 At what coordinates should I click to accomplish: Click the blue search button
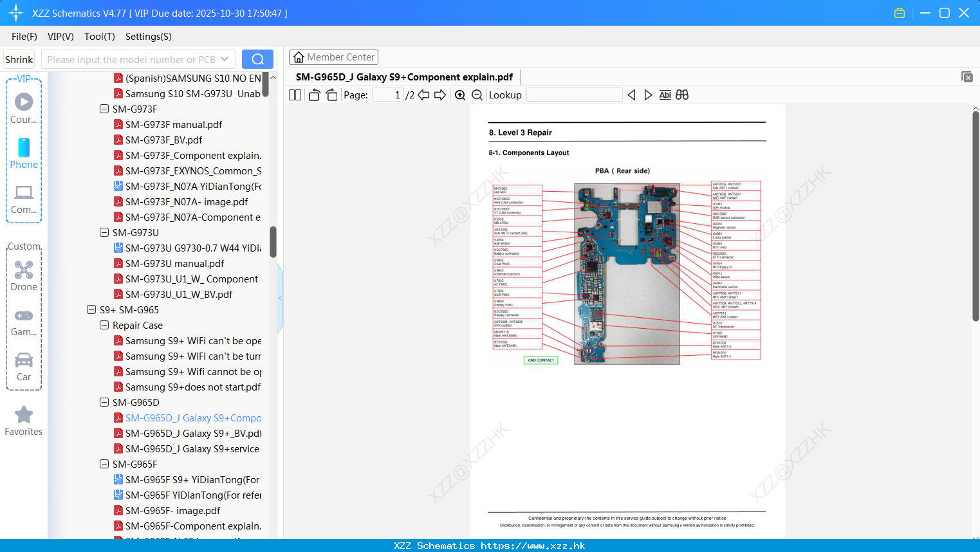pyautogui.click(x=257, y=59)
